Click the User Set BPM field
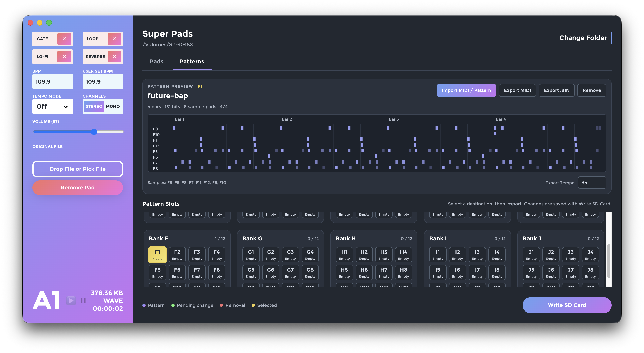644x353 pixels. [x=103, y=82]
